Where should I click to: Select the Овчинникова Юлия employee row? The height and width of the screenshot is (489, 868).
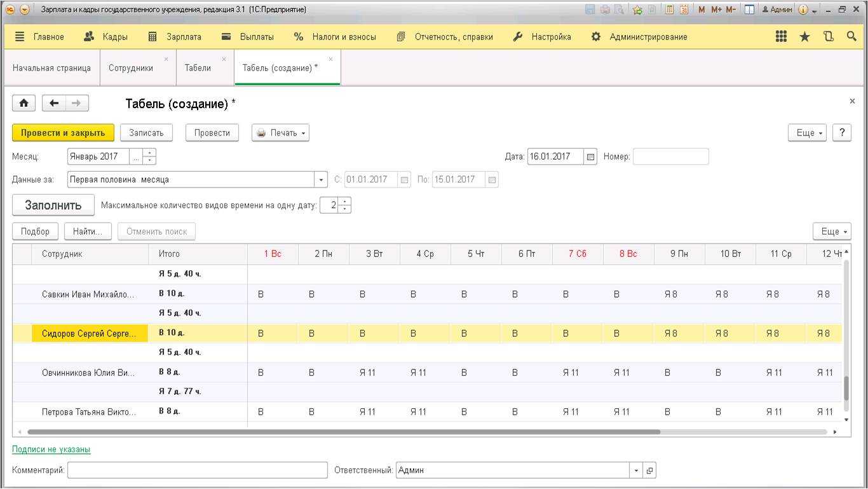tap(88, 373)
